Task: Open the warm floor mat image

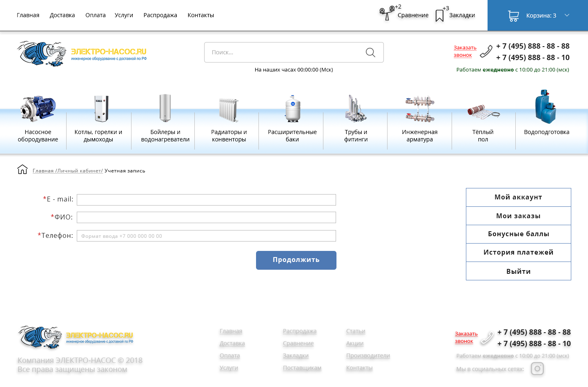Action: tap(483, 112)
